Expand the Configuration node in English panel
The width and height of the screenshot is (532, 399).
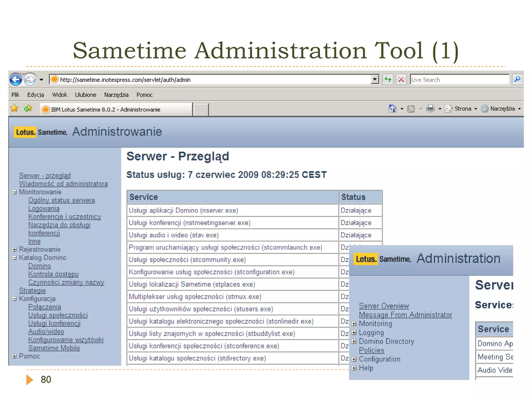pyautogui.click(x=354, y=359)
